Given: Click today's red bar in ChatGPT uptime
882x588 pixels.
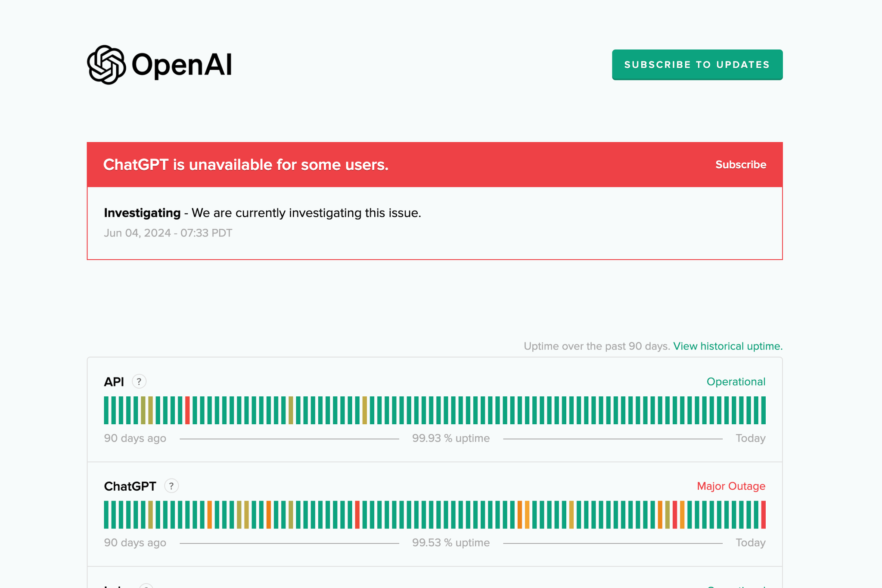Looking at the screenshot, I should click(763, 515).
